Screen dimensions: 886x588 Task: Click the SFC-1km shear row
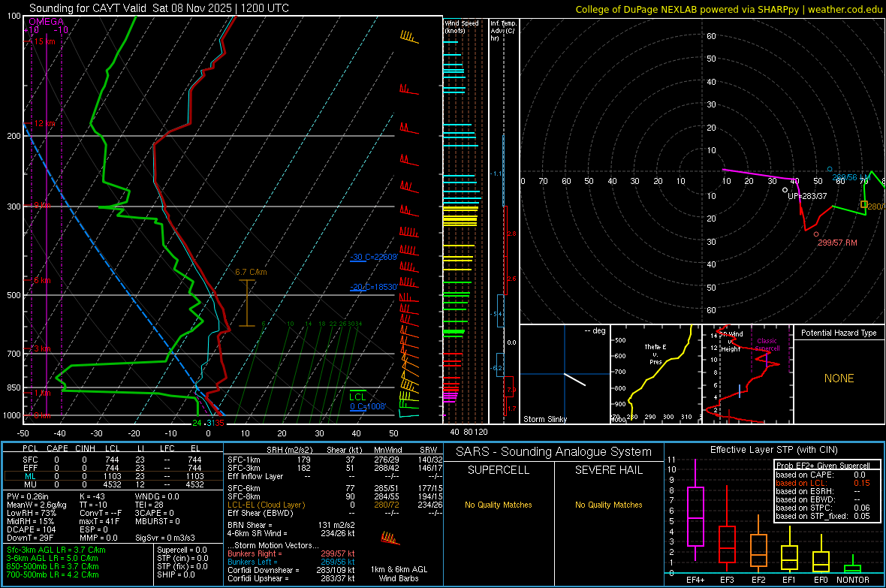335,460
